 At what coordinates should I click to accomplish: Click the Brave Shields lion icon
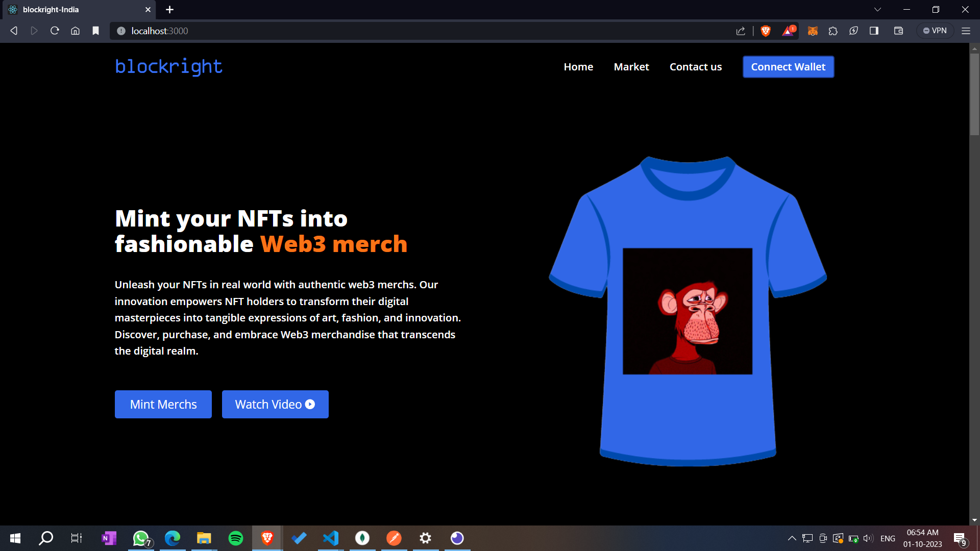(x=765, y=31)
